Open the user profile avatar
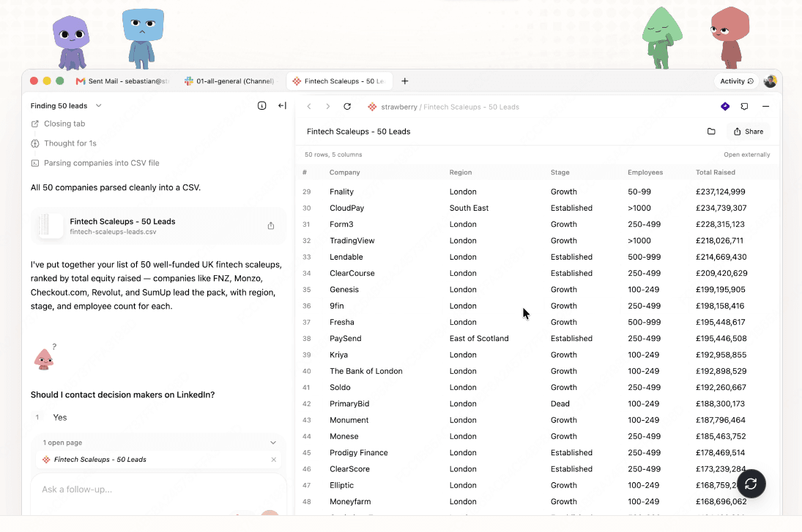802x532 pixels. [770, 80]
